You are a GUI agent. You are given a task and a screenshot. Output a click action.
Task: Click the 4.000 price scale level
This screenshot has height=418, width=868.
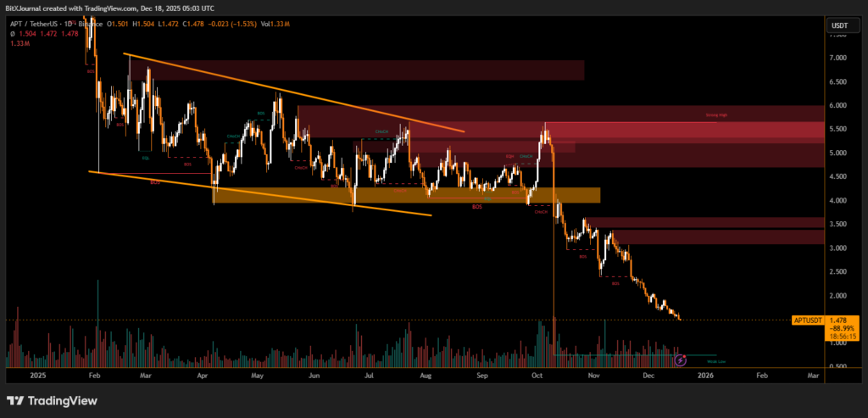840,201
